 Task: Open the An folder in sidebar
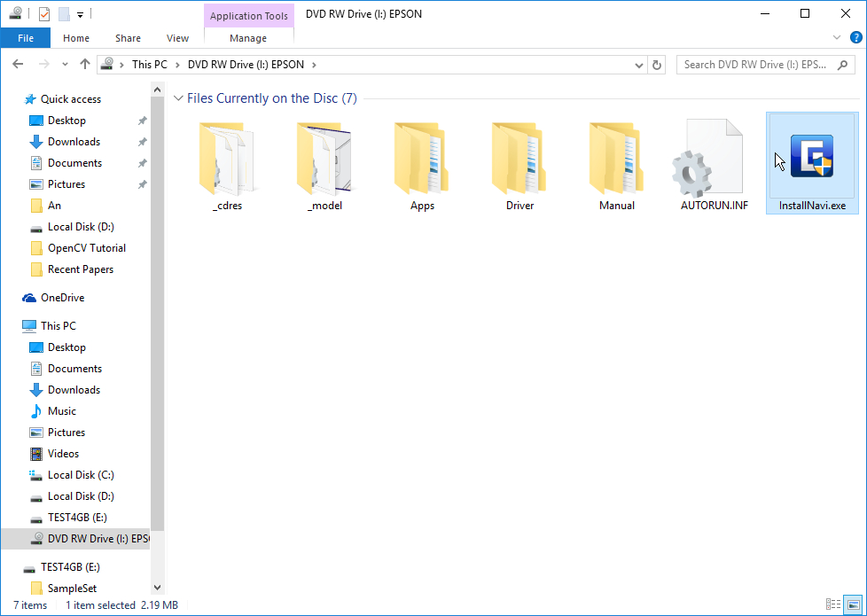pos(54,205)
